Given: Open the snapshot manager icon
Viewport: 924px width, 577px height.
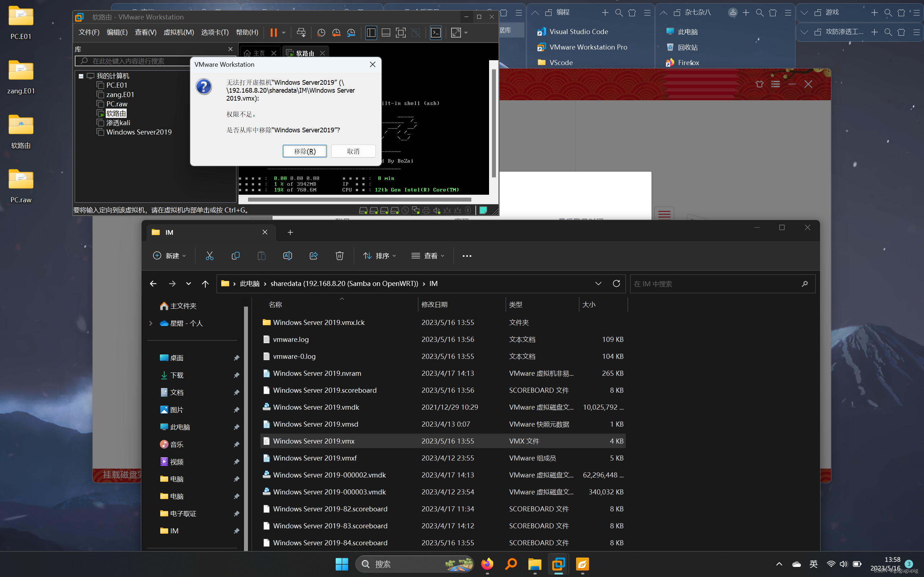Looking at the screenshot, I should pos(351,32).
